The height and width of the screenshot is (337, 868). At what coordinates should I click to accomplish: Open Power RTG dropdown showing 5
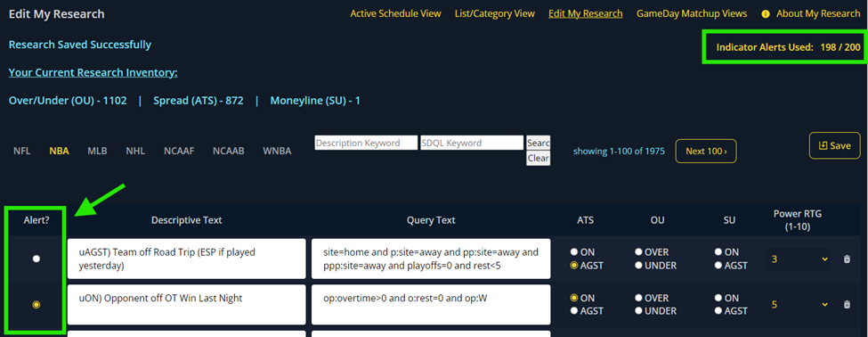pyautogui.click(x=797, y=304)
